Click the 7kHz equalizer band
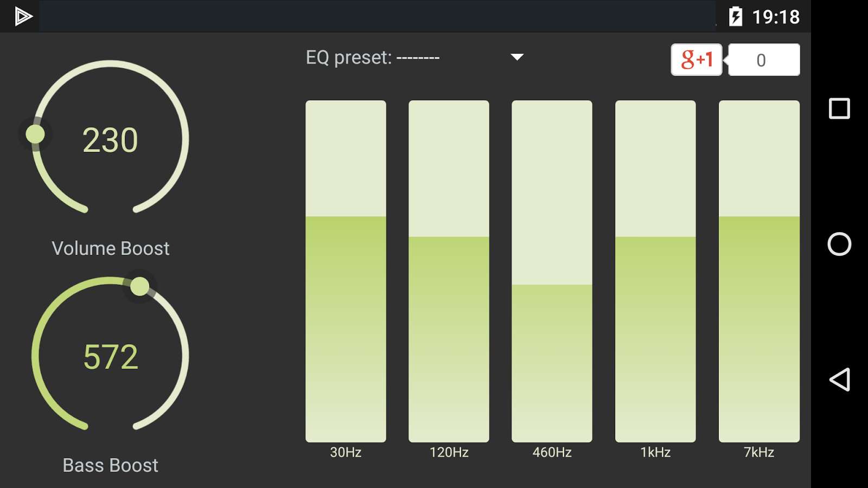The width and height of the screenshot is (868, 488). pos(759,271)
